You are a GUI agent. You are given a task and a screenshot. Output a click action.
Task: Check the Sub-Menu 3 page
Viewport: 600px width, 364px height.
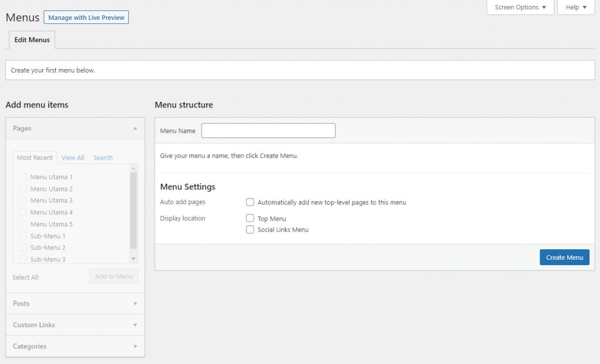pos(22,259)
